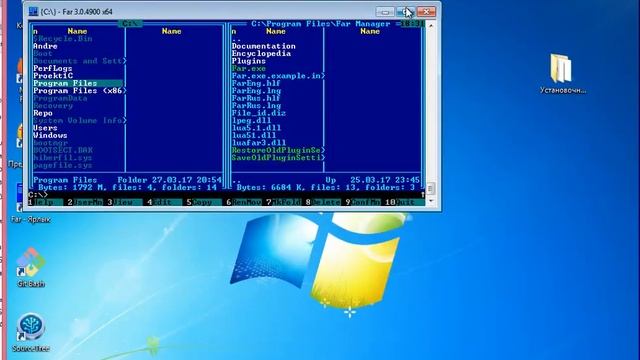Viewport: 640px width, 360px height.
Task: Select the Documentation folder in right panel
Action: point(264,46)
